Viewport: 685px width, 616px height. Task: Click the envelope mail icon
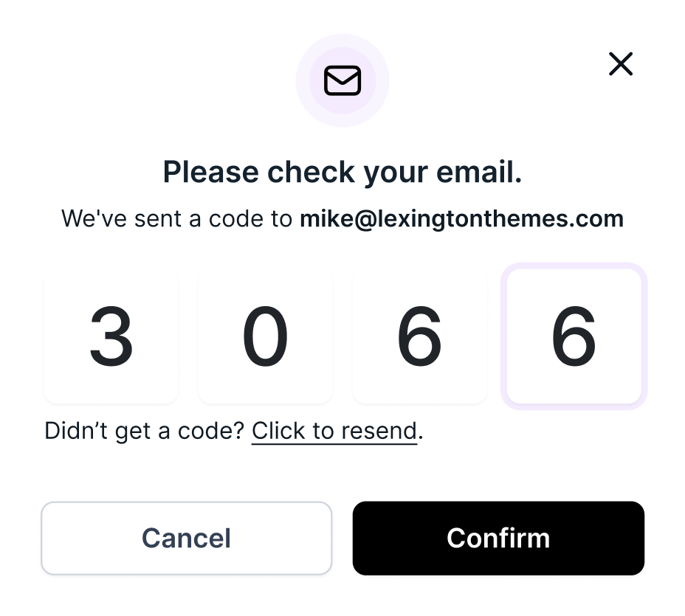pos(342,80)
